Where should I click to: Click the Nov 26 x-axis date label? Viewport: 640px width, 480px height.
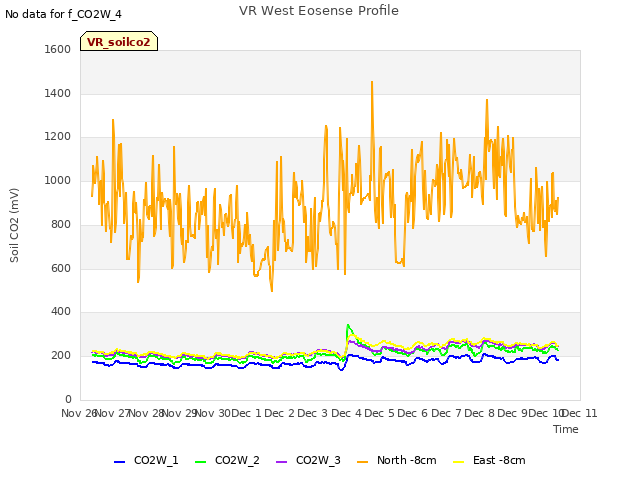click(x=79, y=413)
